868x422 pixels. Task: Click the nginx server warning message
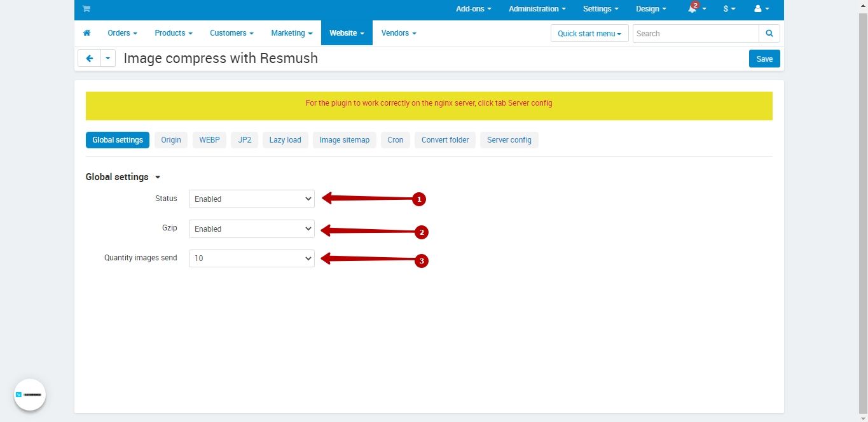pos(429,103)
